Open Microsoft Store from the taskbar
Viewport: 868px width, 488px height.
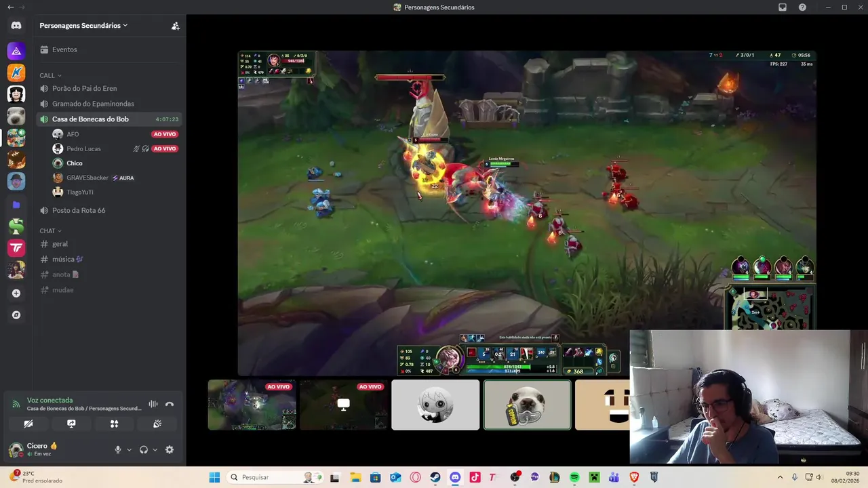pos(375,477)
